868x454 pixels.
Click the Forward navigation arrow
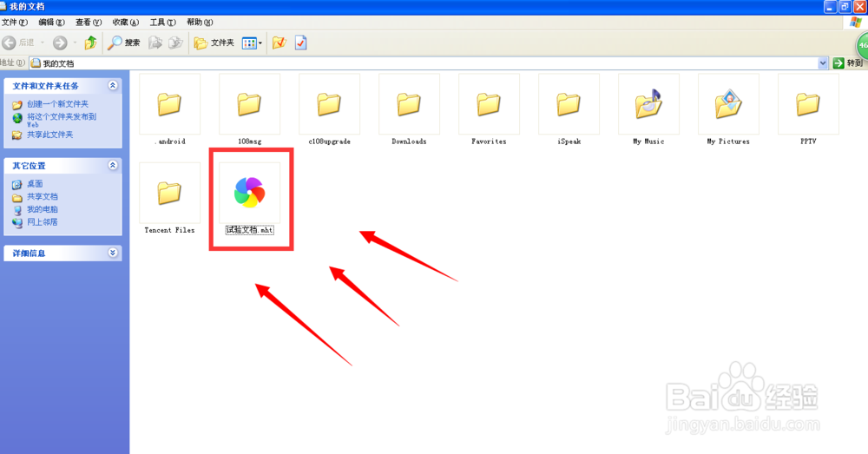pyautogui.click(x=60, y=43)
